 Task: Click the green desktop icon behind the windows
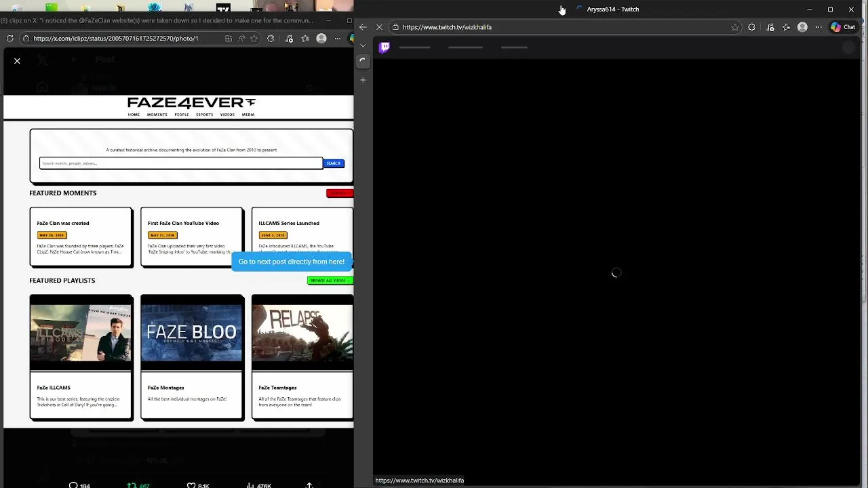point(52,8)
